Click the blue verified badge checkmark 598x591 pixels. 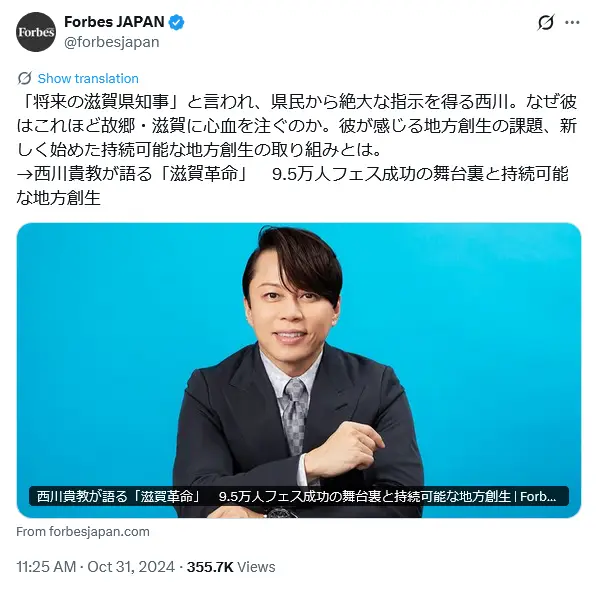176,22
